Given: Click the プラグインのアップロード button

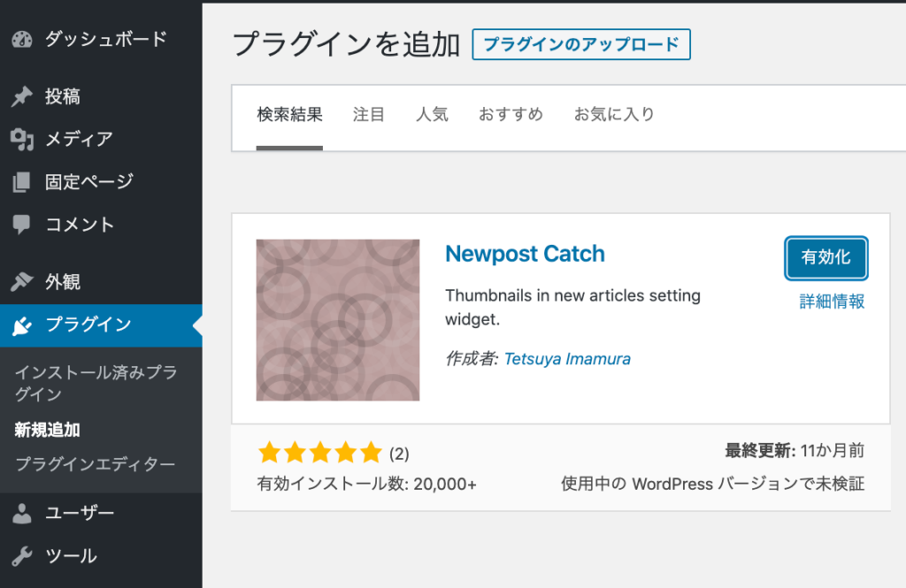Looking at the screenshot, I should coord(583,44).
